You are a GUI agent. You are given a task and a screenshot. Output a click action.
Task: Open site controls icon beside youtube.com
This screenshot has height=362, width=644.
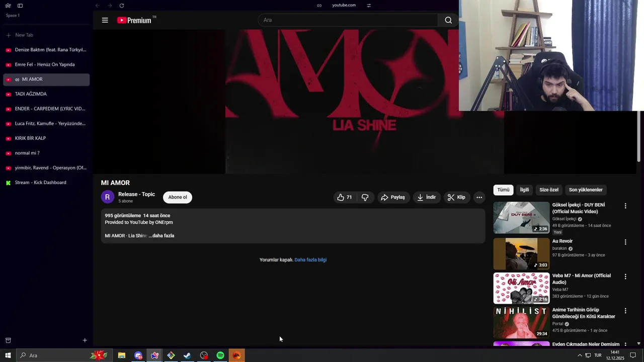pos(369,6)
